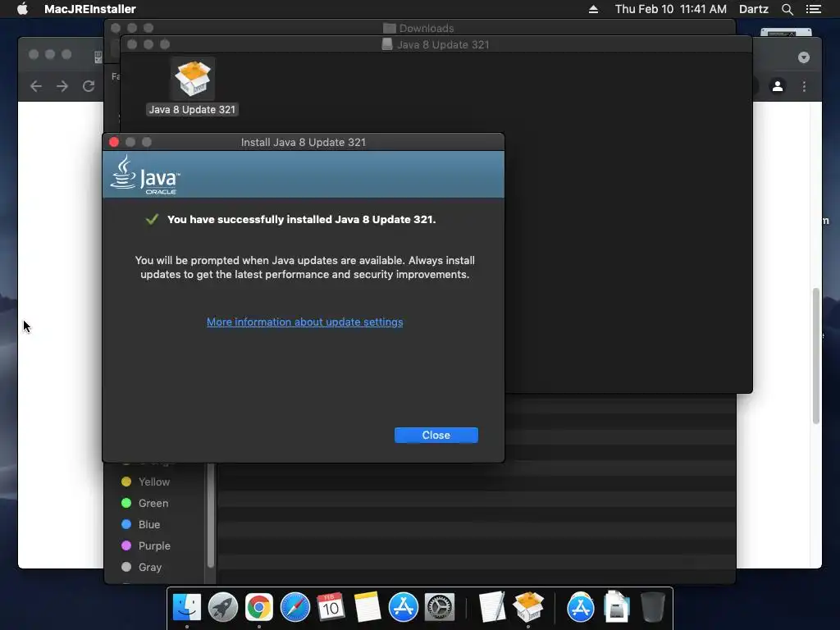Select the Gray tag in Finder sidebar

click(x=141, y=568)
